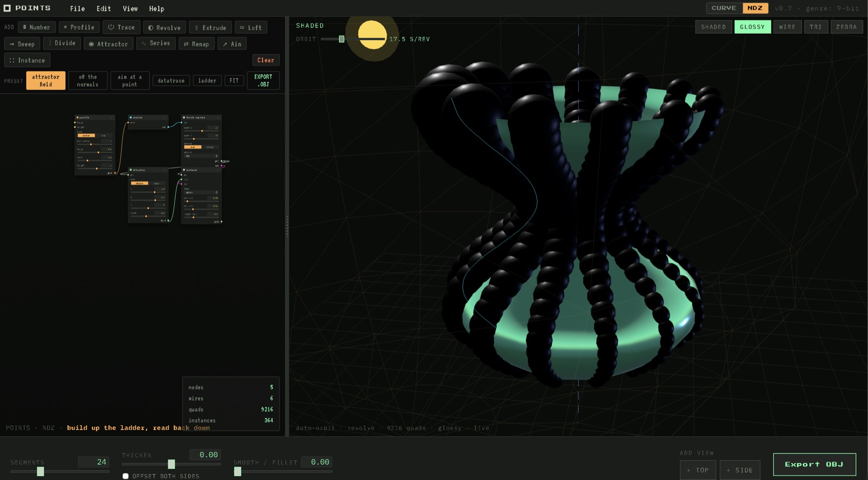
Task: Open the Help menu
Action: (157, 9)
